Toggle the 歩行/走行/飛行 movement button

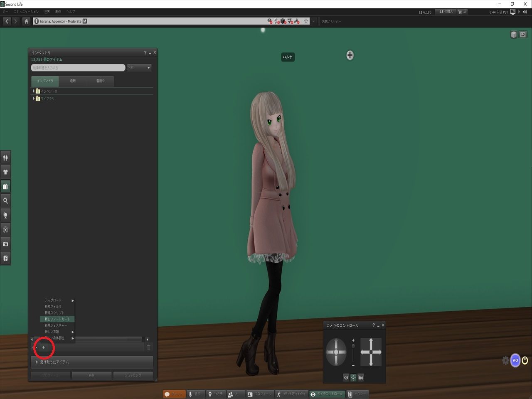[x=292, y=394]
